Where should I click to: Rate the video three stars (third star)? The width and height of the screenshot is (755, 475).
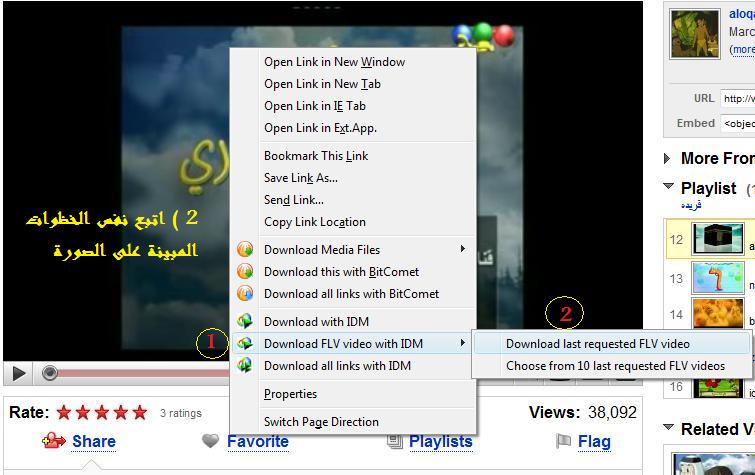102,412
